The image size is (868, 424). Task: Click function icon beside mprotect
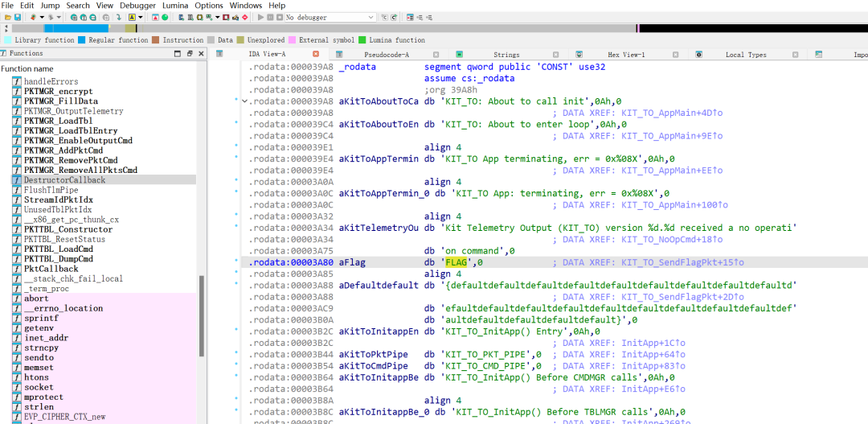pyautogui.click(x=18, y=397)
